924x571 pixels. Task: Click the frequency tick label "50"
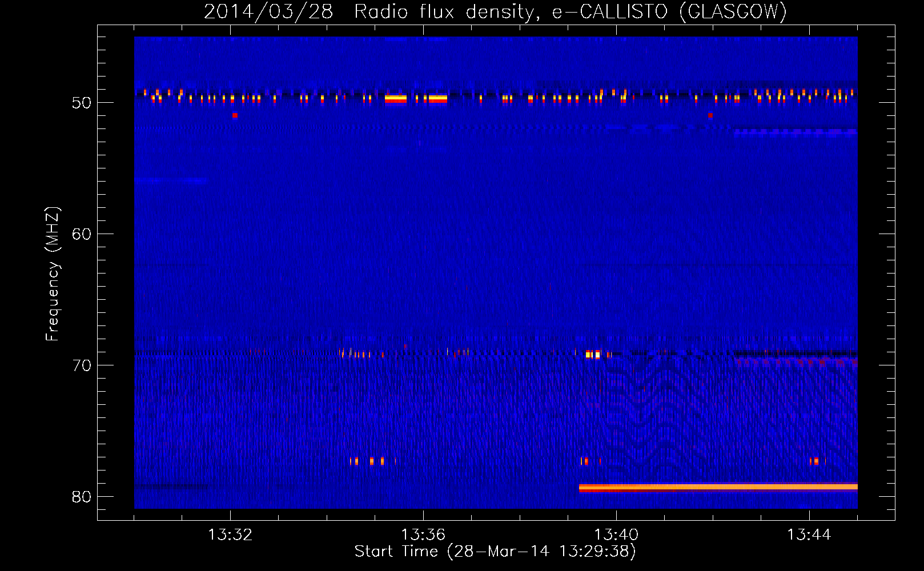pos(82,103)
